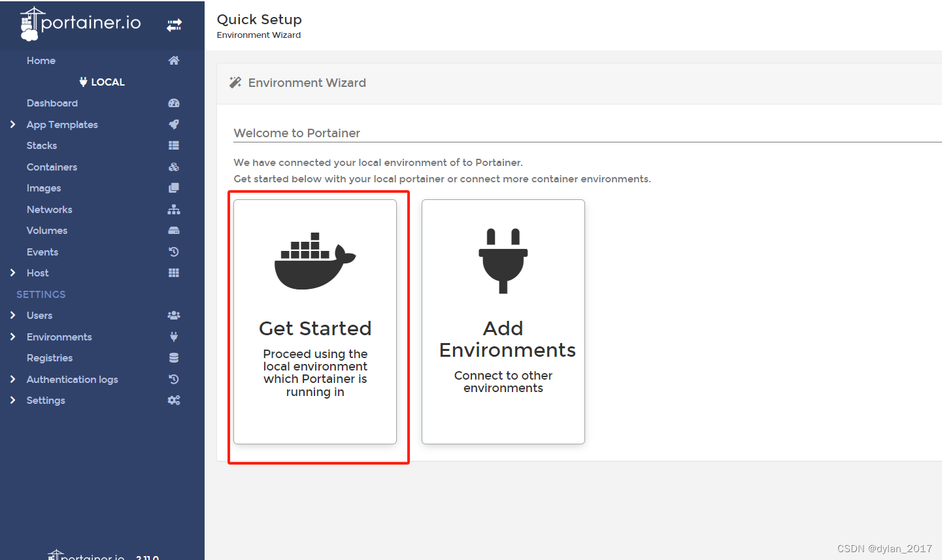Click the footer portainer.io logo
Screen dimensions: 942x560
coord(86,555)
